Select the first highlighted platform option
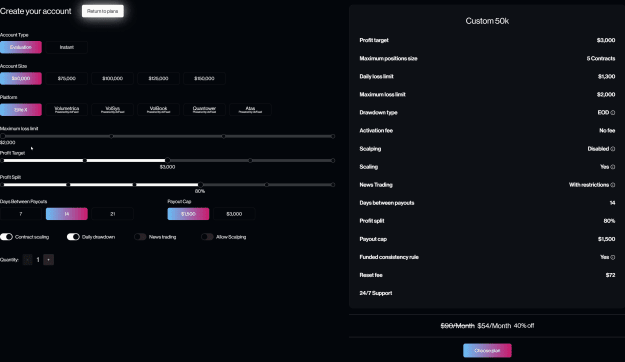 21,110
